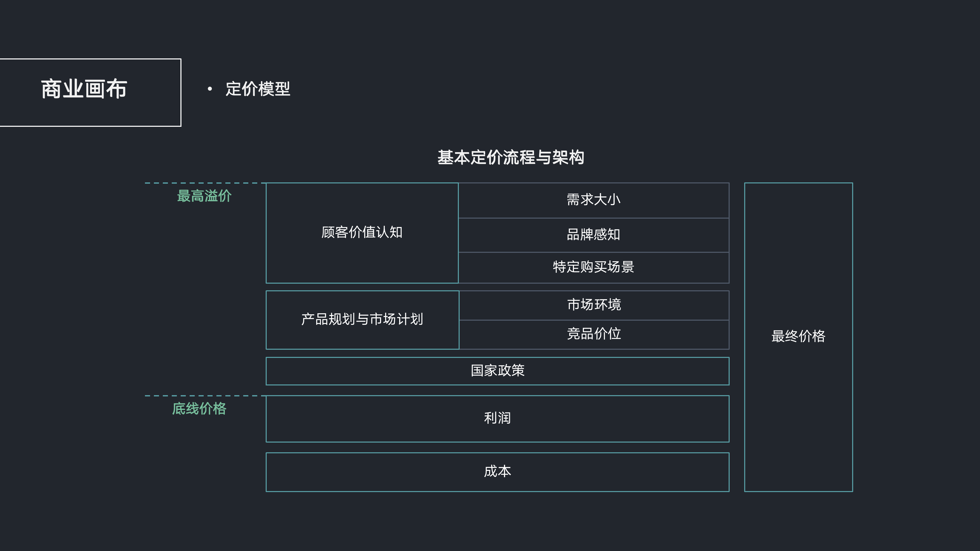
Task: Click the green 底线价格 label
Action: click(x=199, y=409)
